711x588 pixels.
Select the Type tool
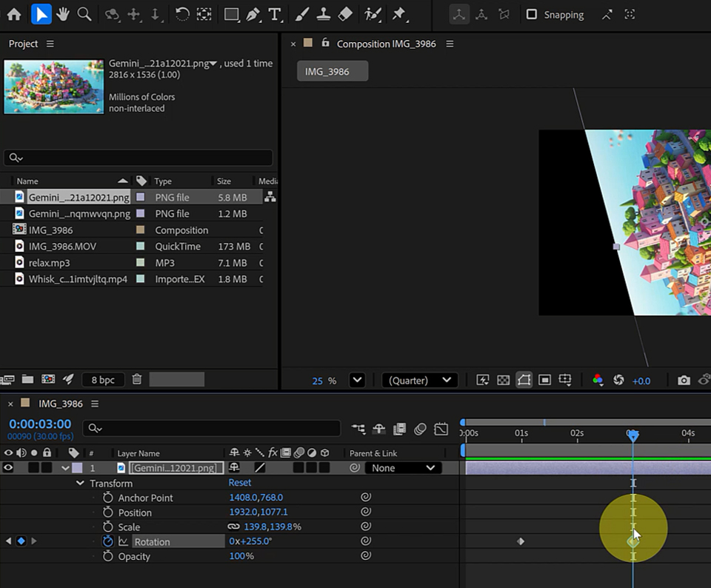click(275, 14)
